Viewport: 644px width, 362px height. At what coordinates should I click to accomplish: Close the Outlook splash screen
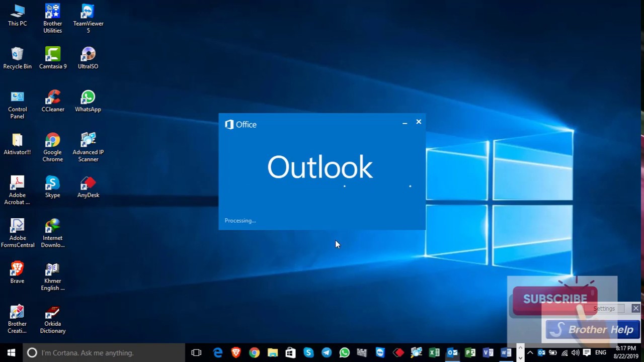[x=419, y=122]
